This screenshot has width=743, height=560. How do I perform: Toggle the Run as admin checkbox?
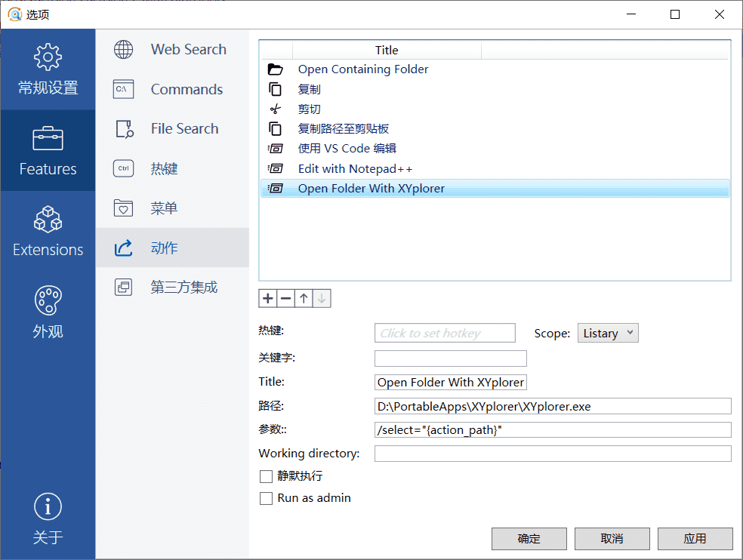point(266,499)
